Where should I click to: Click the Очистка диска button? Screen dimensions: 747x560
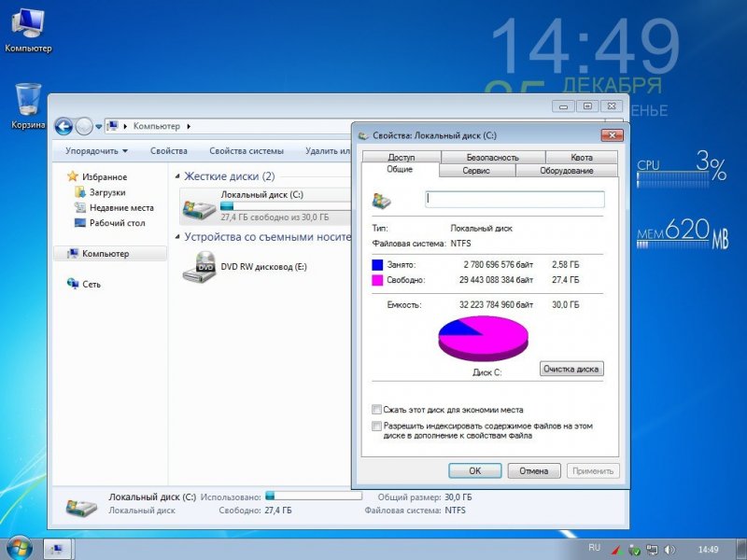pyautogui.click(x=571, y=369)
